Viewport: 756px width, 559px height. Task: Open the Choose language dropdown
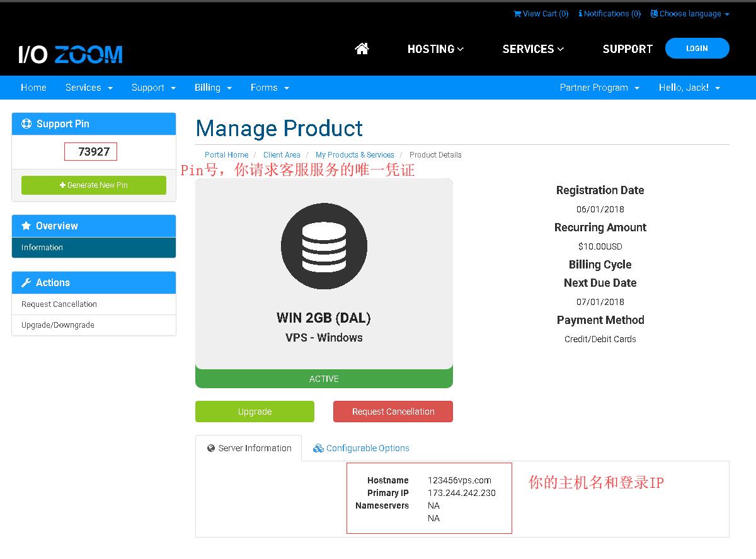click(690, 13)
